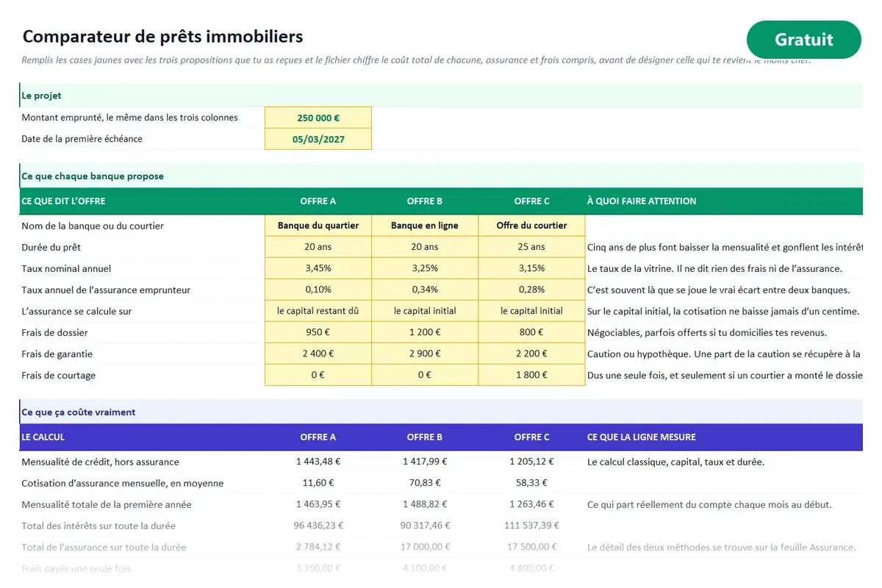Edit the Offre du courtier name cell
The image size is (882, 588).
[531, 226]
